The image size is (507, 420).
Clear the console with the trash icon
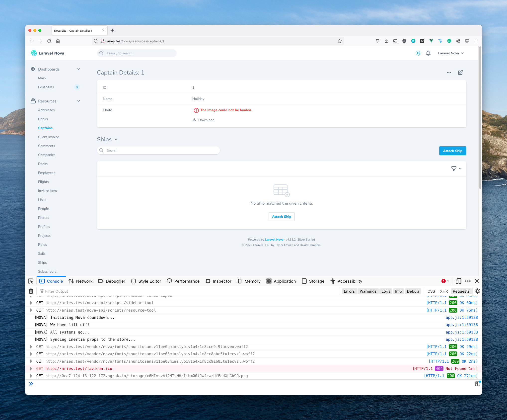(x=31, y=291)
